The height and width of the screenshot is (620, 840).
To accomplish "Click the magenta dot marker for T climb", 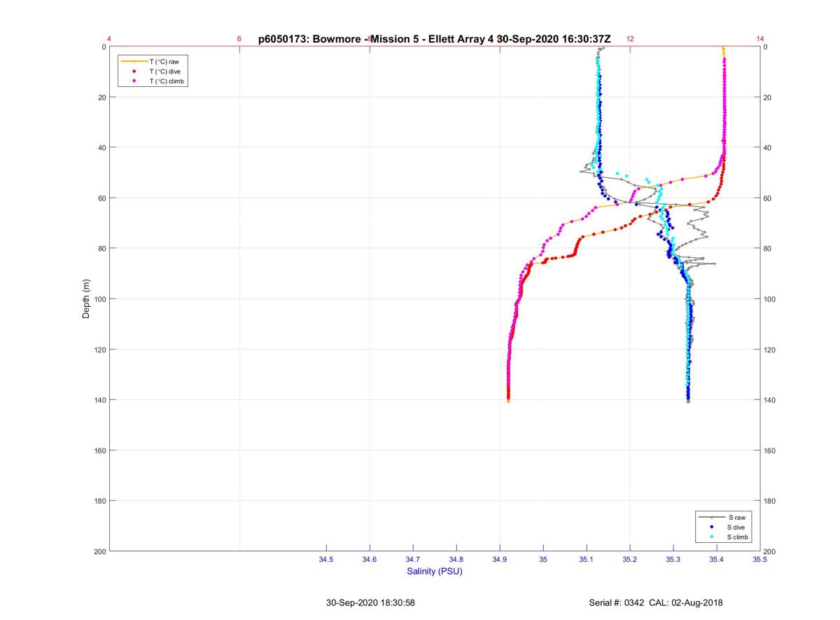I will (x=134, y=81).
